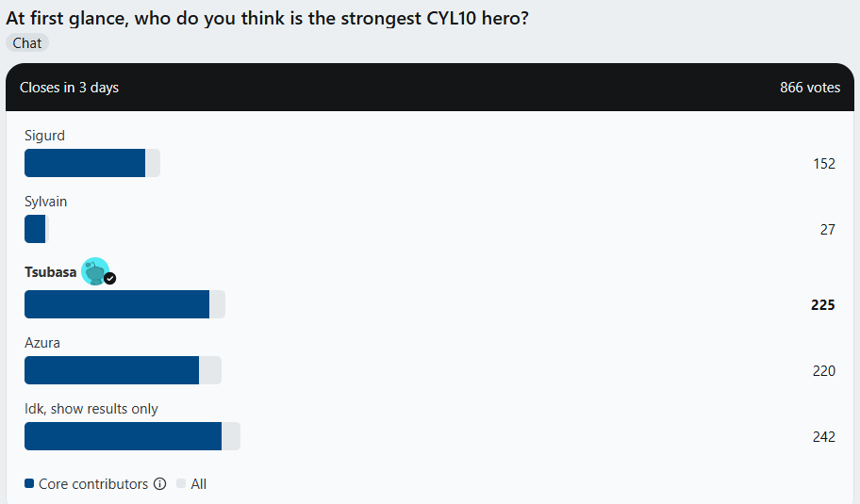Open the strongest CYL10 hero post title
860x504 pixels.
(267, 18)
